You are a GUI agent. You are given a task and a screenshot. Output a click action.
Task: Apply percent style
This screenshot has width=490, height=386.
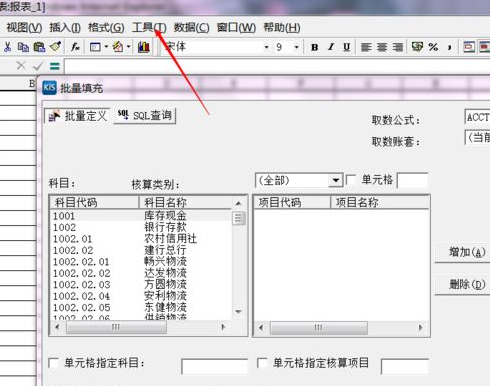pos(433,47)
